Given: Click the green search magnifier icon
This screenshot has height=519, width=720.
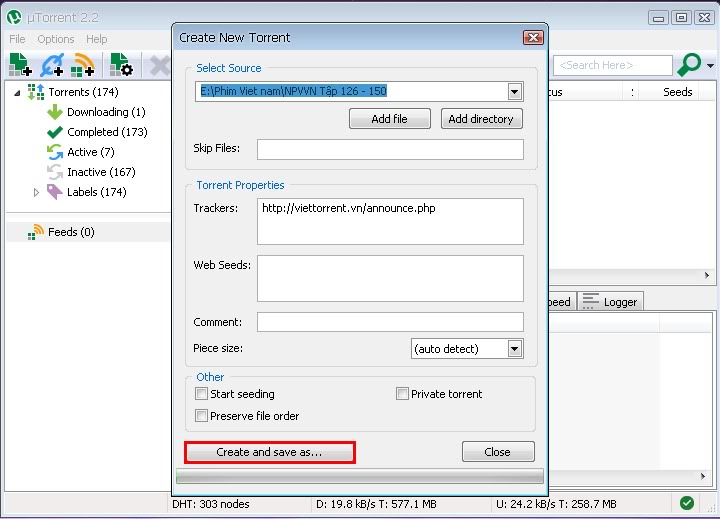Looking at the screenshot, I should click(x=689, y=65).
